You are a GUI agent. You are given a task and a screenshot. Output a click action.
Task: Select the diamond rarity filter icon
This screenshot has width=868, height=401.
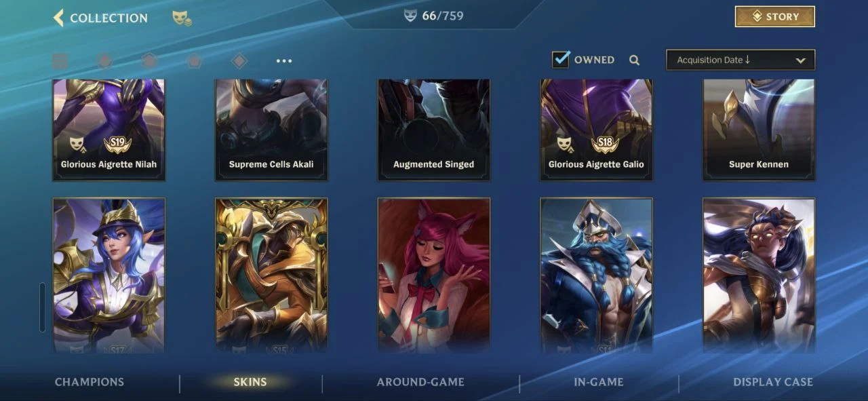click(239, 61)
